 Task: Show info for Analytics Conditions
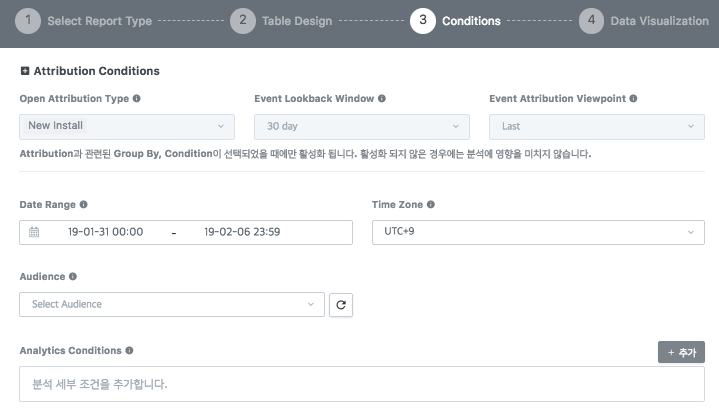click(129, 350)
